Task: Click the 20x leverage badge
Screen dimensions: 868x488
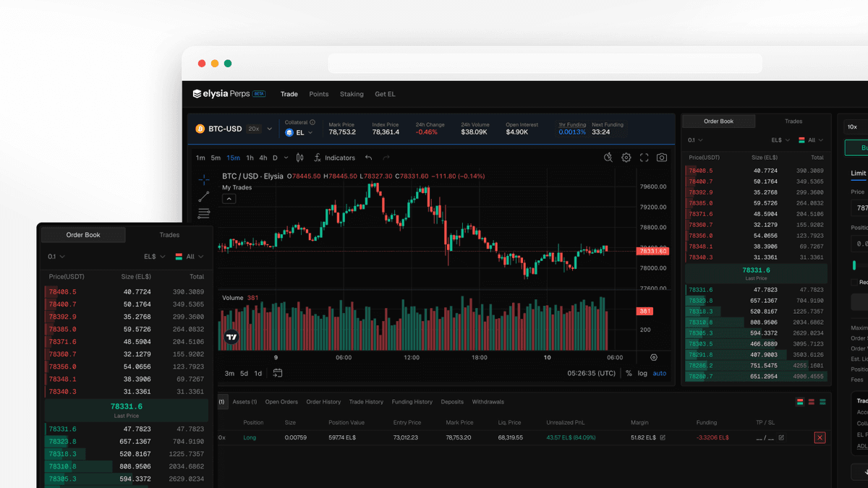Action: tap(254, 129)
